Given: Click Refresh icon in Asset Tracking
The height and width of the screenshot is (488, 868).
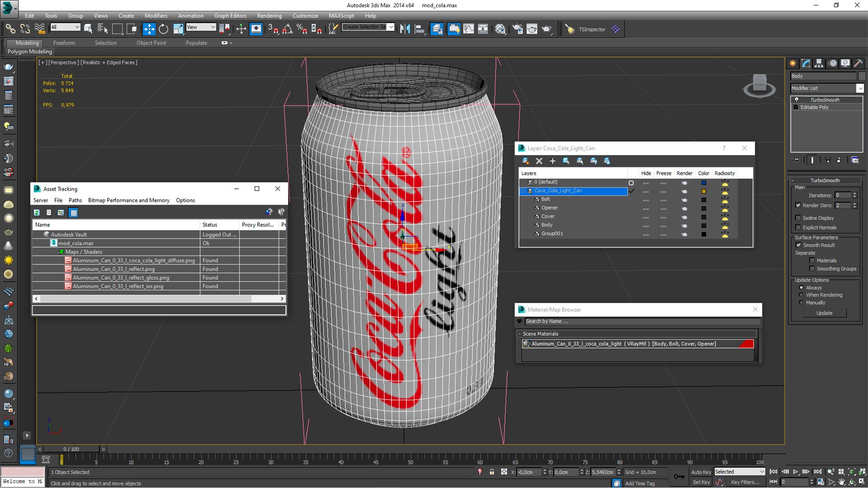Looking at the screenshot, I should coord(37,212).
